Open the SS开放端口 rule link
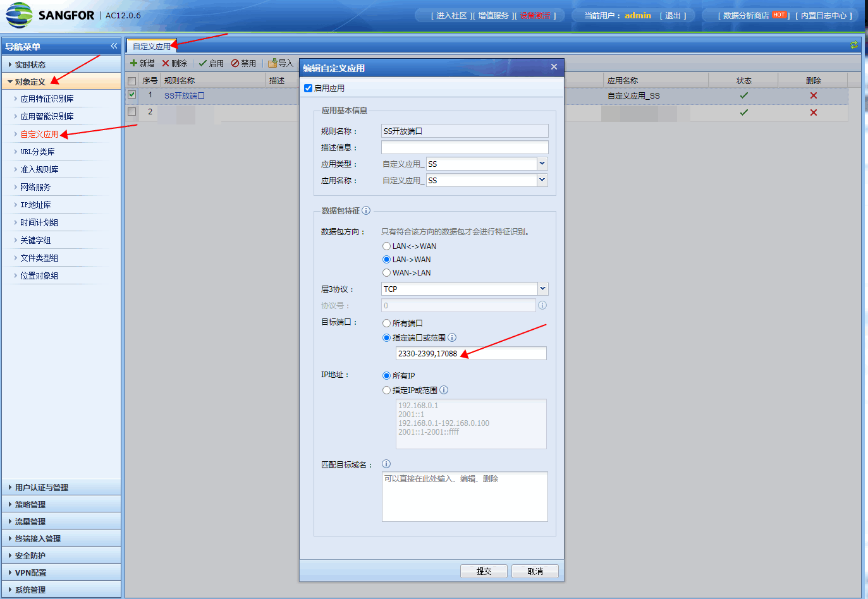This screenshot has width=868, height=599. click(185, 95)
